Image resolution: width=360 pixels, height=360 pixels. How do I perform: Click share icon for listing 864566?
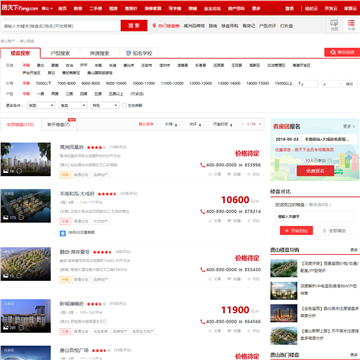pyautogui.click(x=210, y=331)
